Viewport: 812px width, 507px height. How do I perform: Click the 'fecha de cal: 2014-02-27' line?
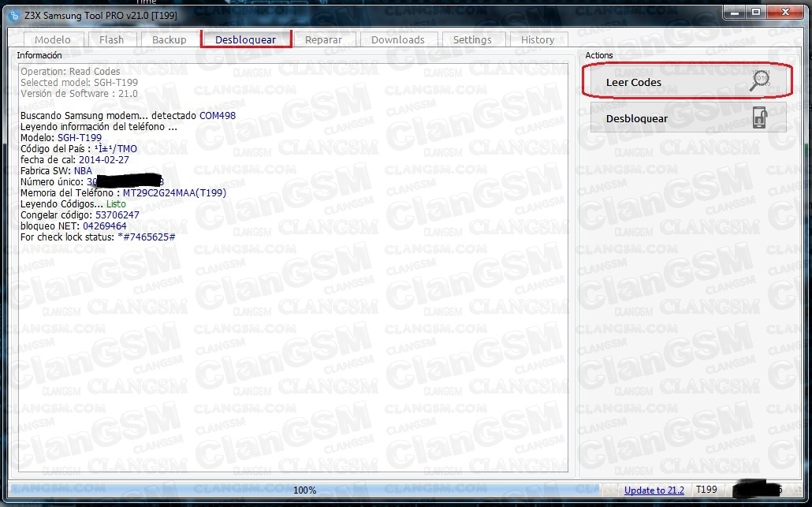(75, 159)
